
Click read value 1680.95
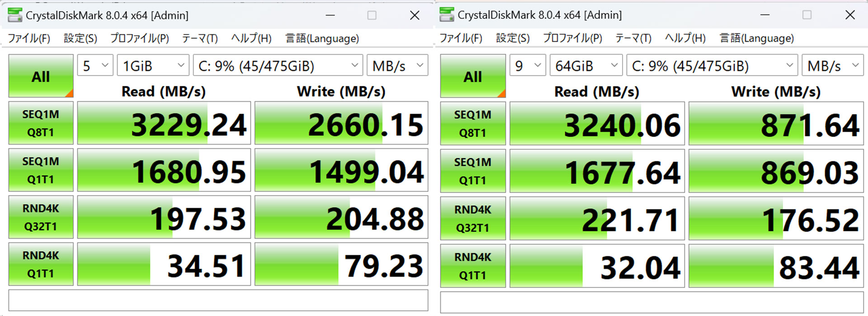[164, 170]
